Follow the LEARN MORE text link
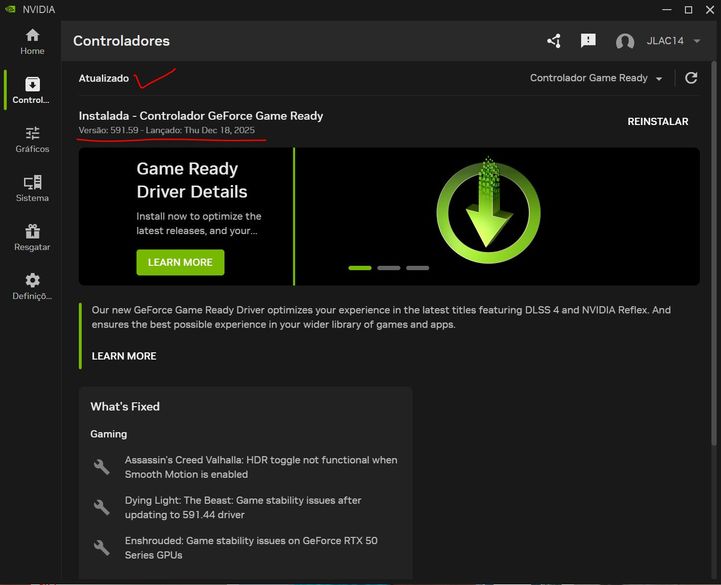721x585 pixels. (124, 356)
